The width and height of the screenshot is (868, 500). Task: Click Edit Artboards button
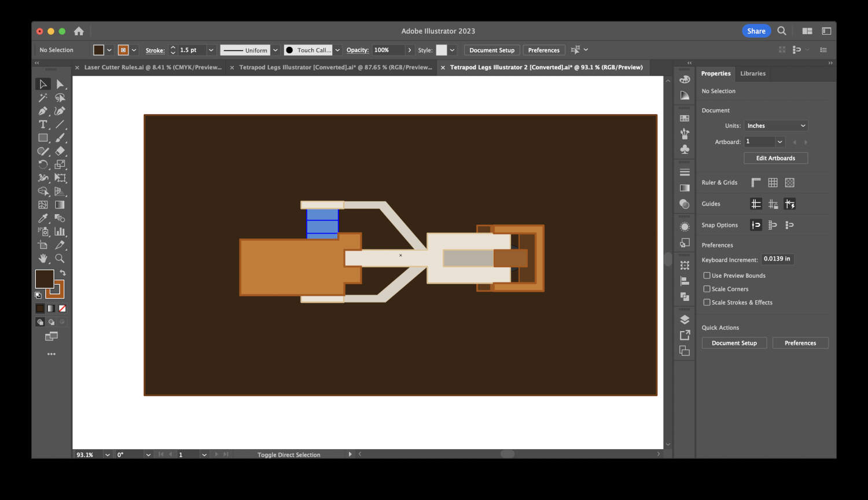point(775,158)
